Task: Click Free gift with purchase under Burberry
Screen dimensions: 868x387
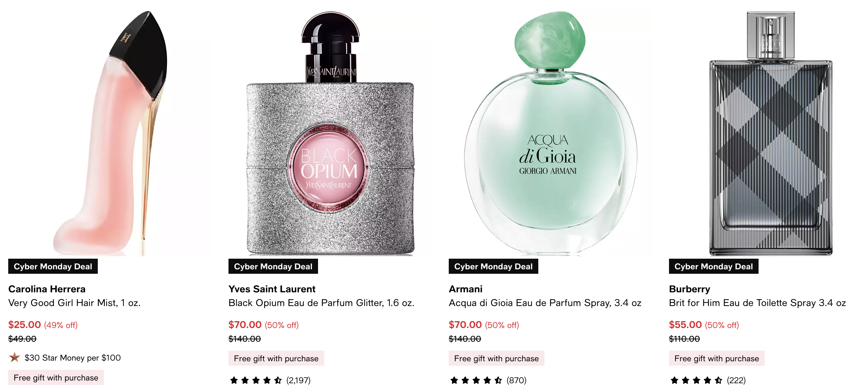Action: tap(717, 358)
